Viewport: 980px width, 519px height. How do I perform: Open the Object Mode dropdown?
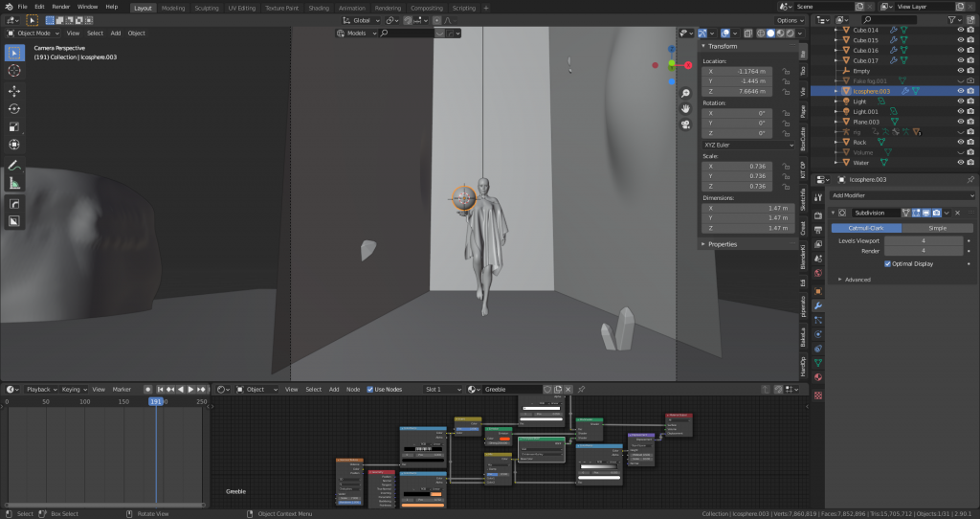click(33, 33)
